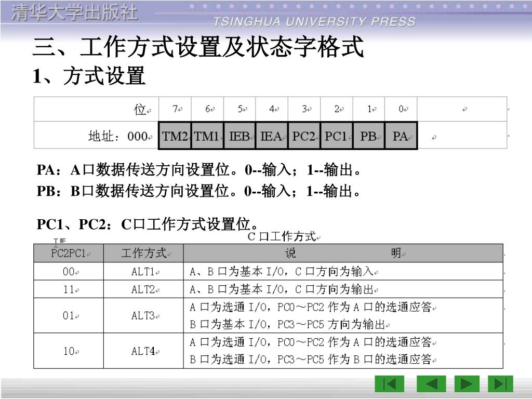Click the PC1、PC2: C口工作方式设置位 line
Image resolution: width=532 pixels, height=399 pixels.
pyautogui.click(x=147, y=224)
